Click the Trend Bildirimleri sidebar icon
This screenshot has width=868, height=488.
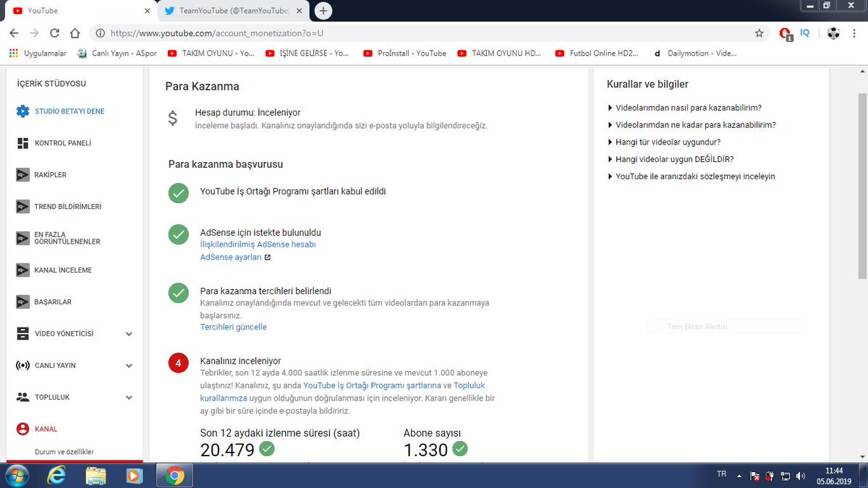point(22,207)
